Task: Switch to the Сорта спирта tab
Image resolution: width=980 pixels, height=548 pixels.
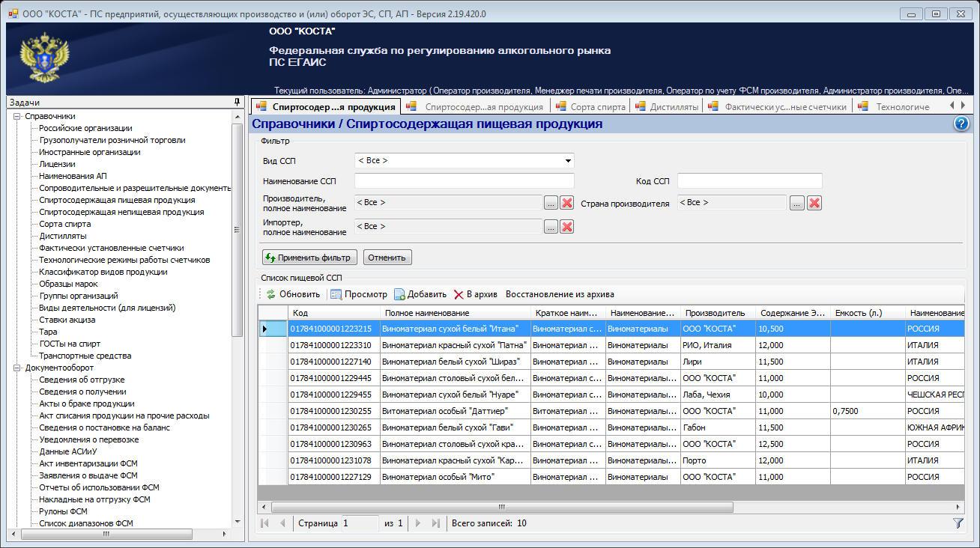Action: click(x=590, y=107)
